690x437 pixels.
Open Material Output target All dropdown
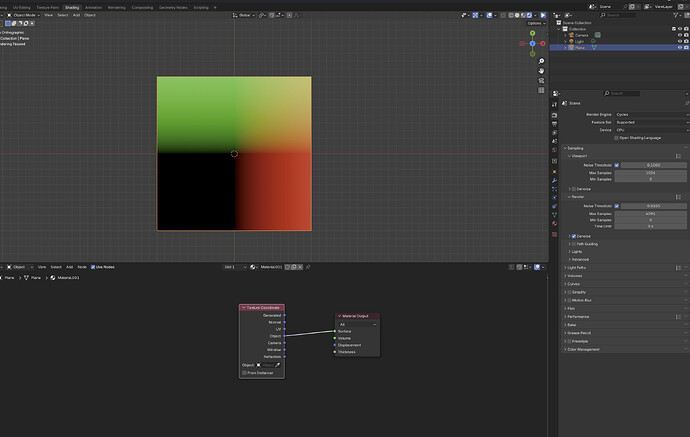tap(357, 324)
